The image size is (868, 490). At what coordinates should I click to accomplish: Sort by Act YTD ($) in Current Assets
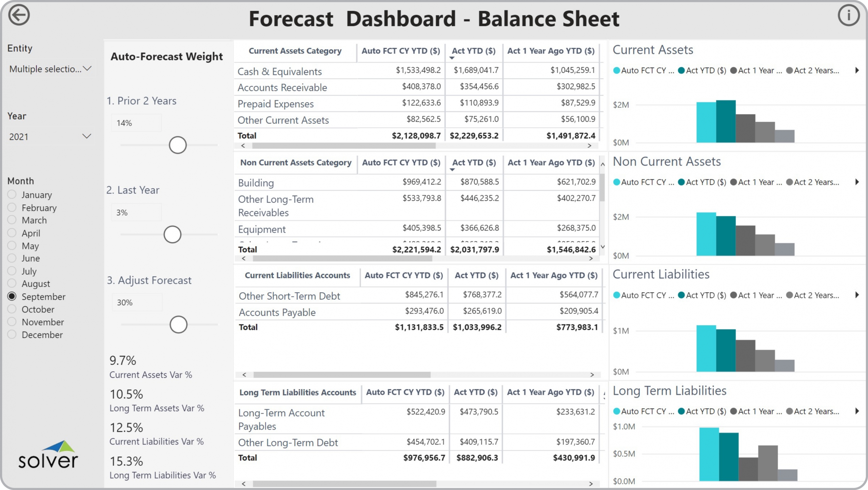(x=473, y=51)
